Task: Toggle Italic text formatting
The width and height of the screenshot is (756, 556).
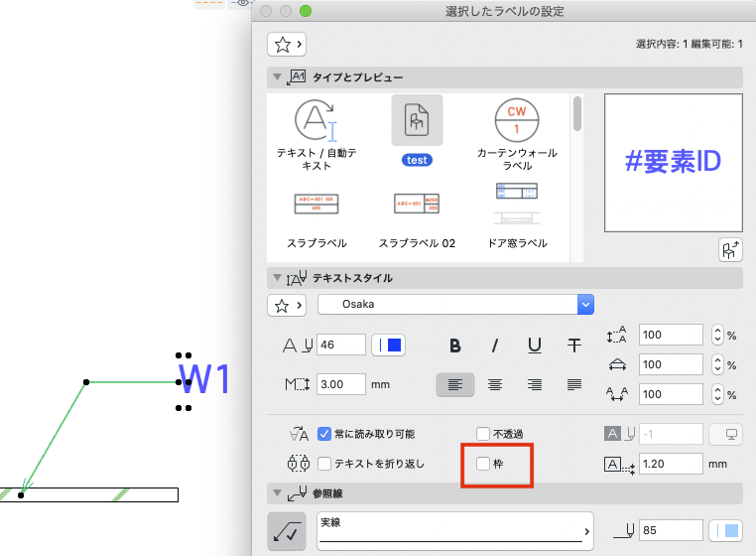Action: [x=495, y=346]
